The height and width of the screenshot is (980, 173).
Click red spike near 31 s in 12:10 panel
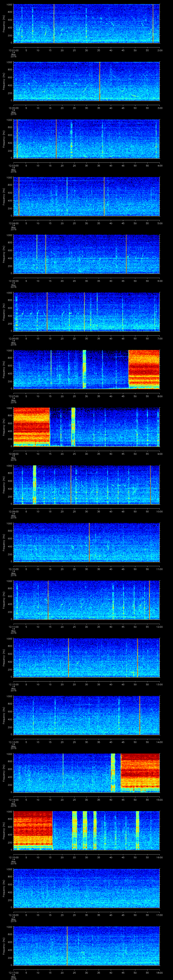(x=89, y=543)
